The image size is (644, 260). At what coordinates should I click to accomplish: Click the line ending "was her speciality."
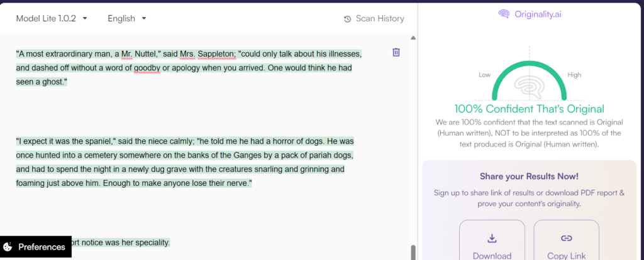click(121, 243)
